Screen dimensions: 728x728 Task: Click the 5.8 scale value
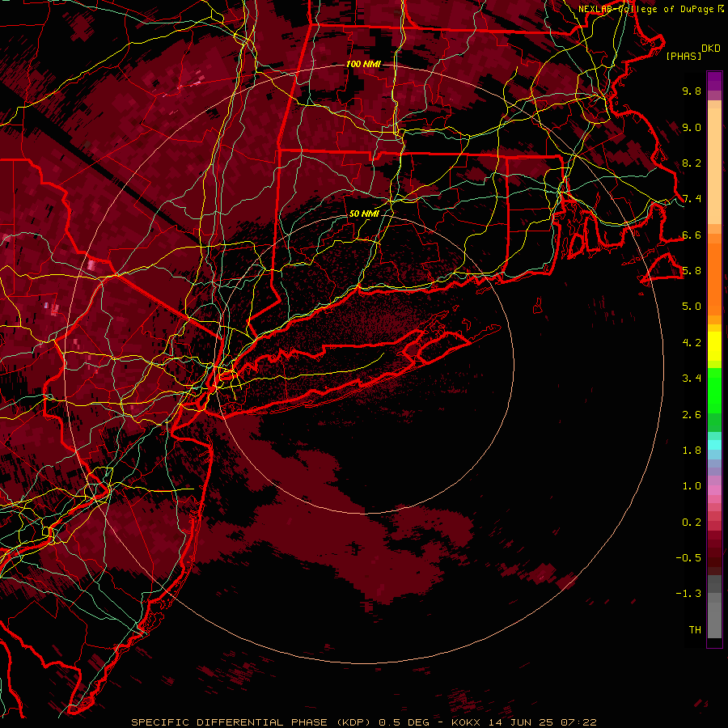692,271
